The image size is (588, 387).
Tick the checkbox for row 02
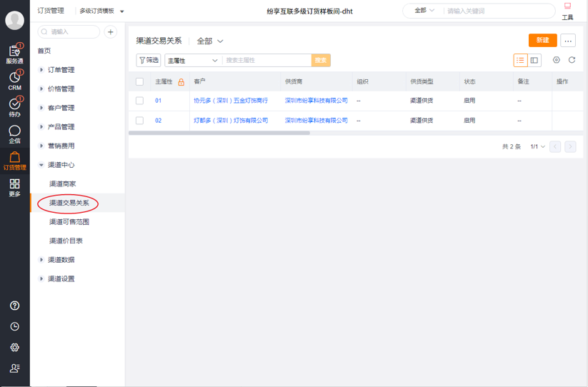[140, 121]
